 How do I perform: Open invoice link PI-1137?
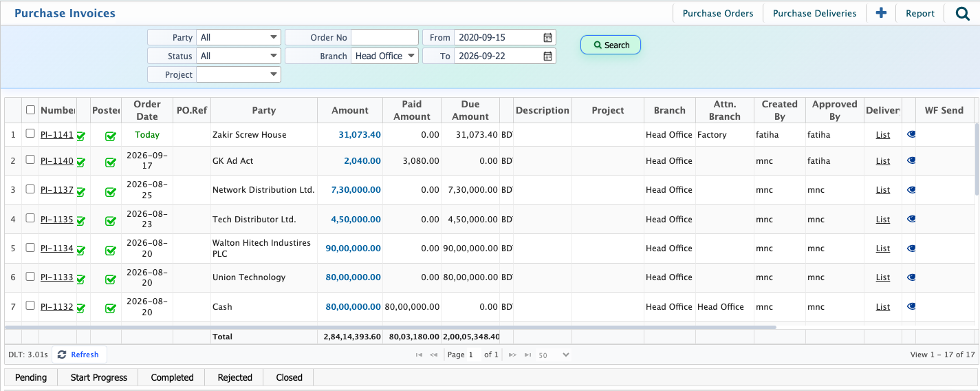click(57, 189)
